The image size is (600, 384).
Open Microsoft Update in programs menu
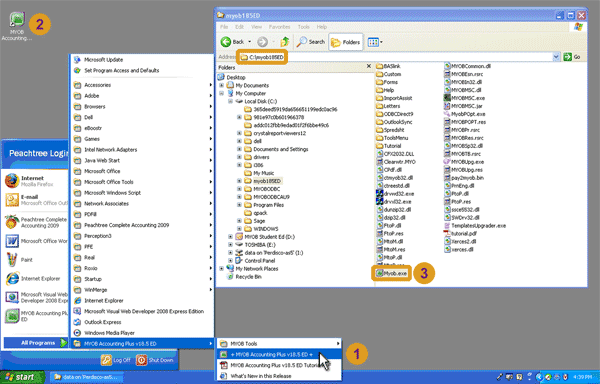coord(142,60)
